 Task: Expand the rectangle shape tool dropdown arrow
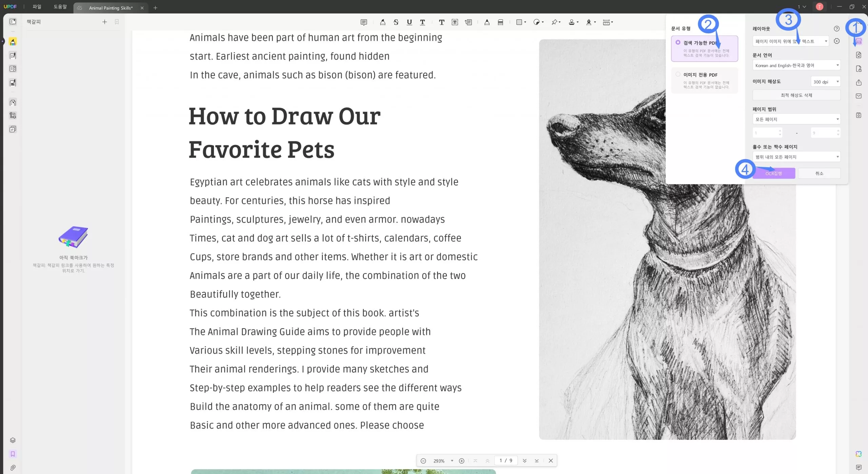[x=525, y=22]
